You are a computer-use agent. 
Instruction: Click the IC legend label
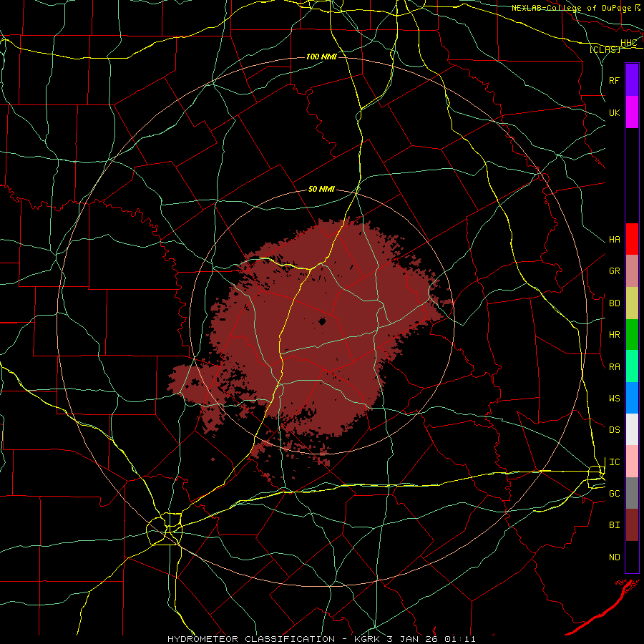614,462
